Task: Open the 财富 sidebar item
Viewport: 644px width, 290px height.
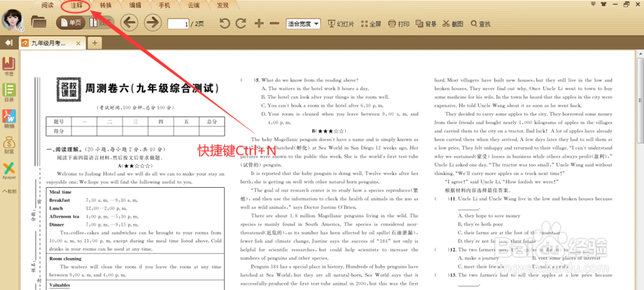Action: [8, 145]
